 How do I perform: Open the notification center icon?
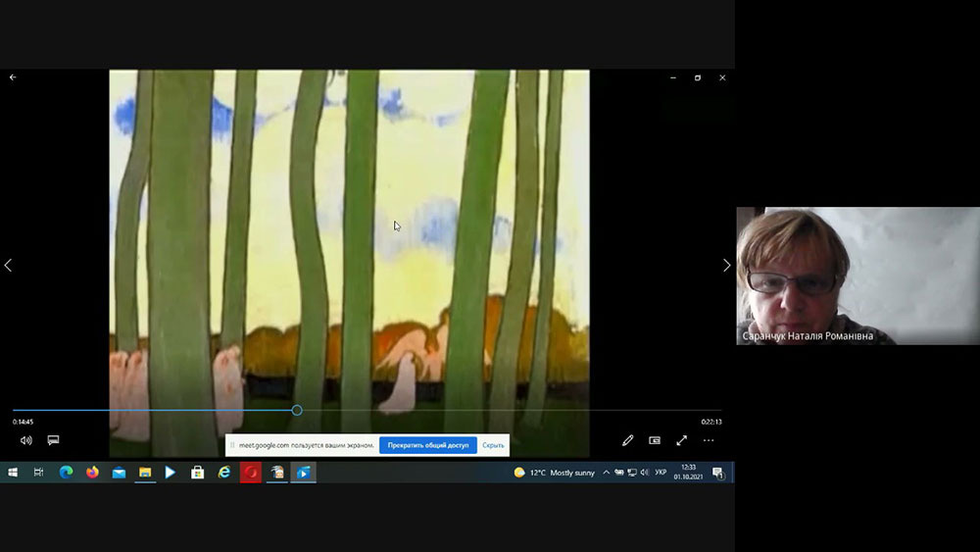[718, 473]
